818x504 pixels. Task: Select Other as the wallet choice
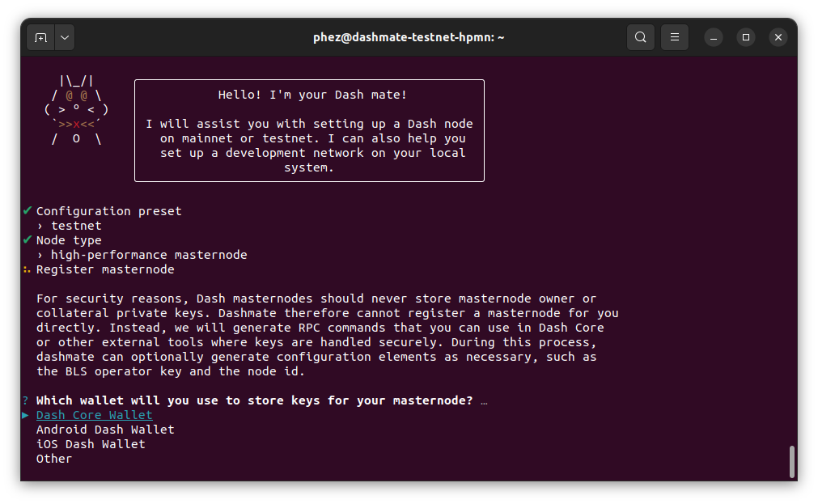click(54, 459)
